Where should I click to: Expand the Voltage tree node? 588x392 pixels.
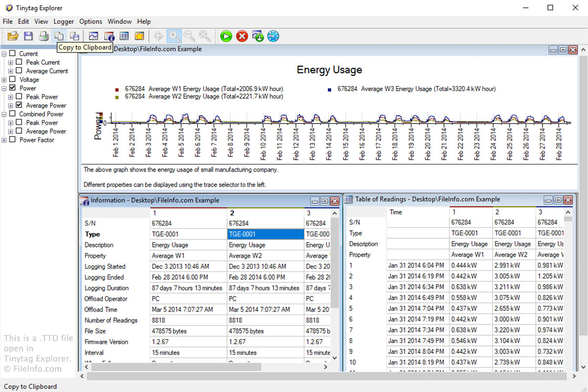(4, 80)
